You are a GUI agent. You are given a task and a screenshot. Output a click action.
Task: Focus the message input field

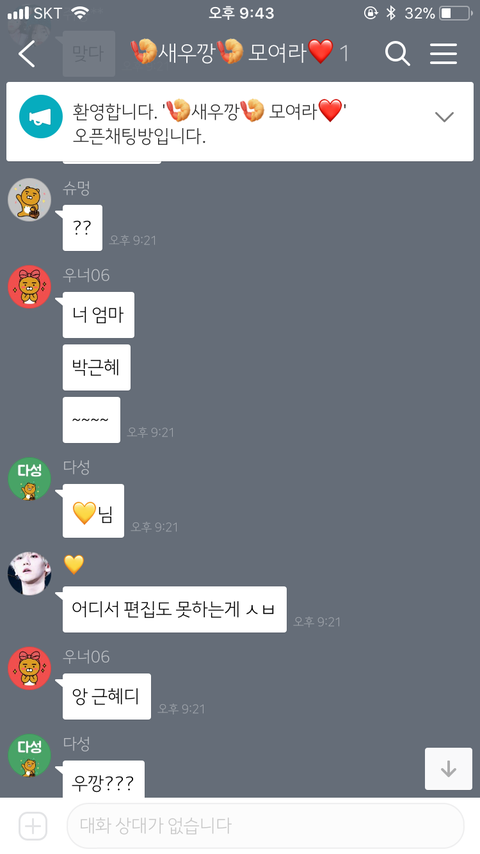point(265,826)
